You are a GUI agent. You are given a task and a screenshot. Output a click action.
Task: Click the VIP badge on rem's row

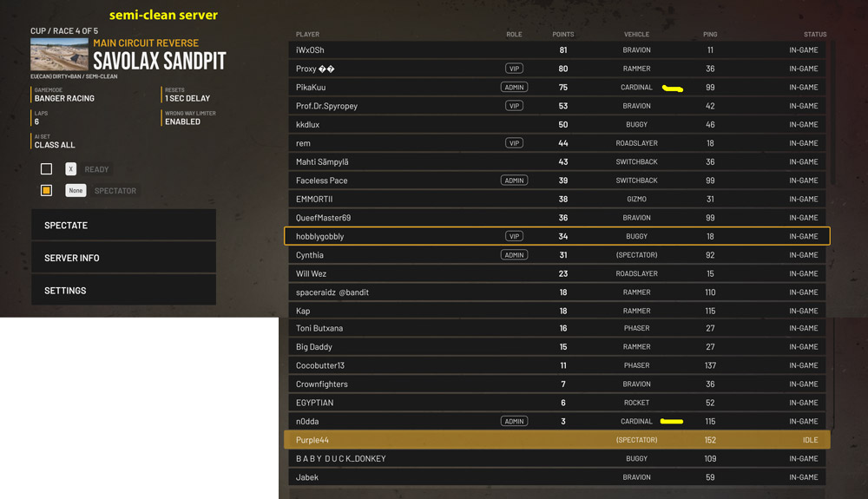pos(514,143)
